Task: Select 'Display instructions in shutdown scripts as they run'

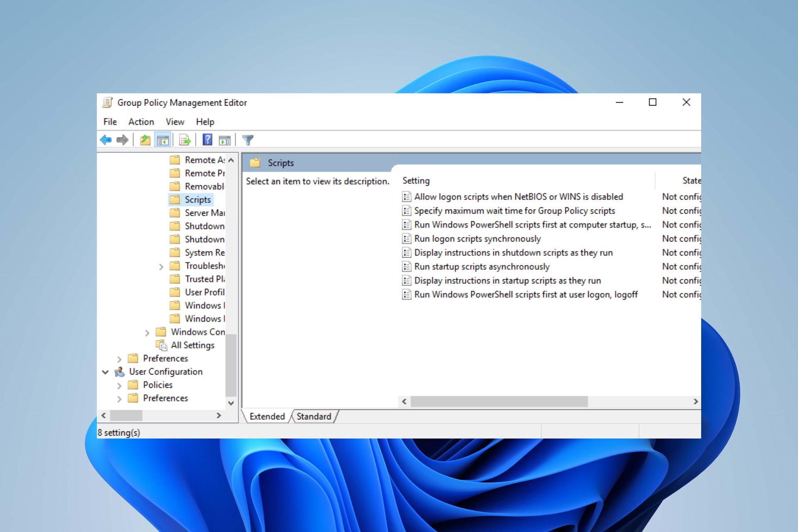Action: [513, 253]
